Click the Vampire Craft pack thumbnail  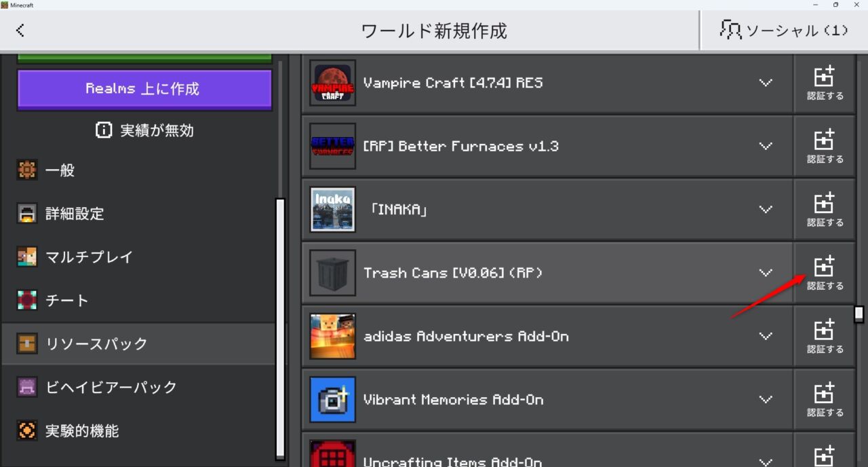coord(332,83)
